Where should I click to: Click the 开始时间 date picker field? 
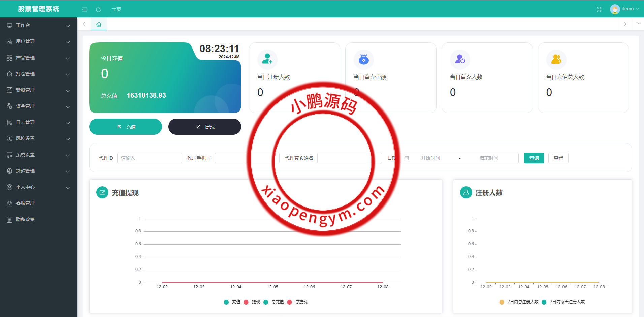[430, 158]
